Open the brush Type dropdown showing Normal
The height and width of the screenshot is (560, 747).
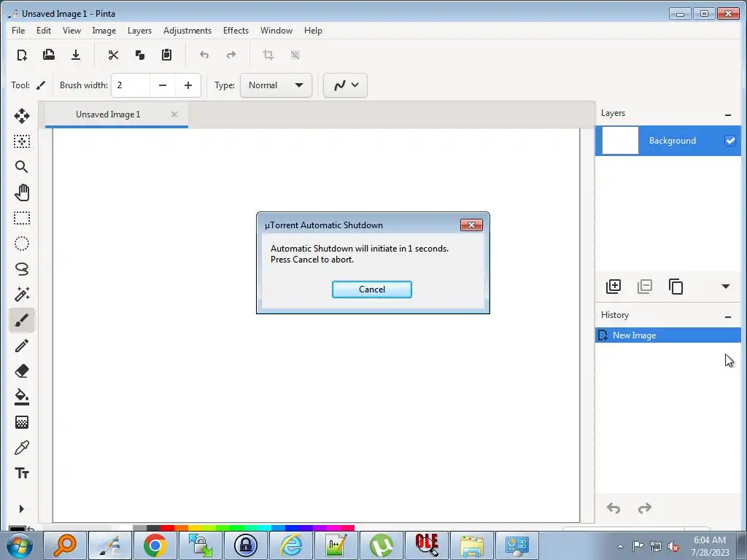point(276,85)
